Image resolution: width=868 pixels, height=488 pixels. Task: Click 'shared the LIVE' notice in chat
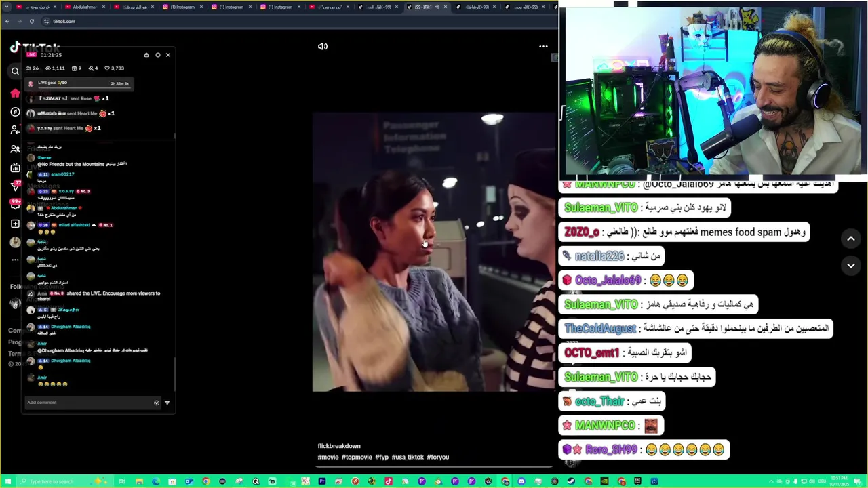(x=98, y=296)
